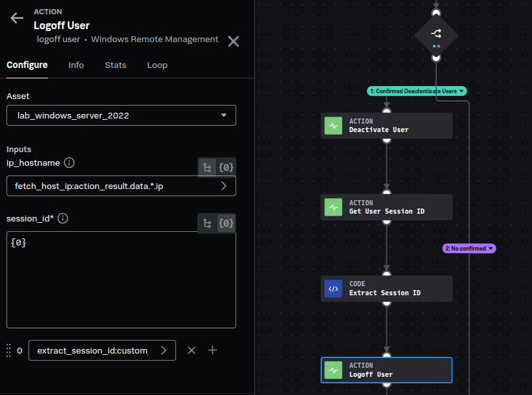Click the decision node icon on the canvas
The height and width of the screenshot is (395, 532).
pyautogui.click(x=436, y=34)
